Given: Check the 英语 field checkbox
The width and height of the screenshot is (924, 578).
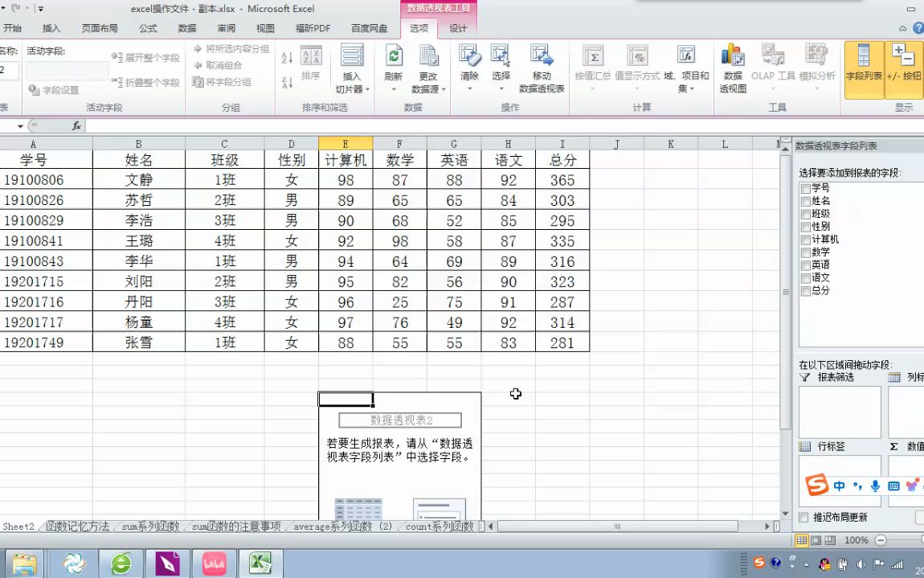Looking at the screenshot, I should (806, 265).
